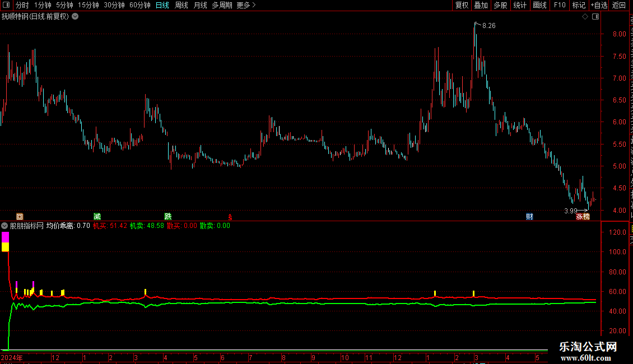The width and height of the screenshot is (633, 364).
Task: Select the 日线 daily tab
Action: pos(162,5)
